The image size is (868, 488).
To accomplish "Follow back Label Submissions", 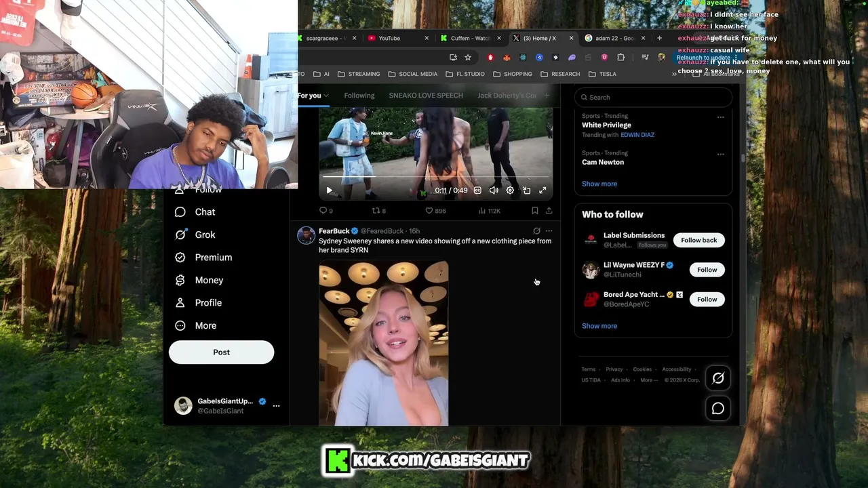I will coord(699,240).
